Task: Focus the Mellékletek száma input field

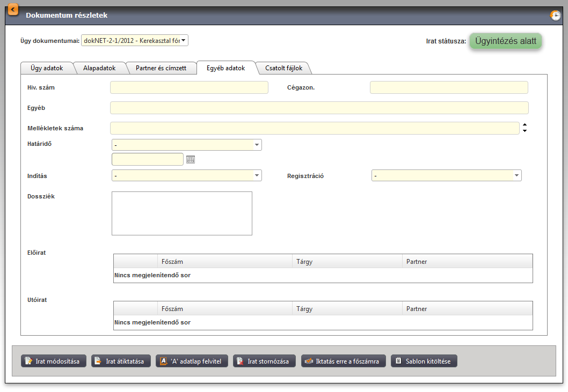Action: [x=315, y=128]
